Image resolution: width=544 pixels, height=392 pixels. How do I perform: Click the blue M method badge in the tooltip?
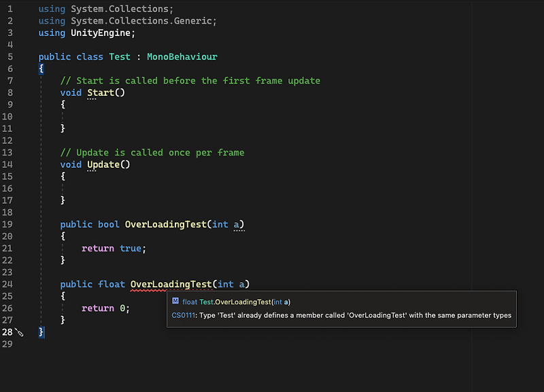click(x=177, y=301)
